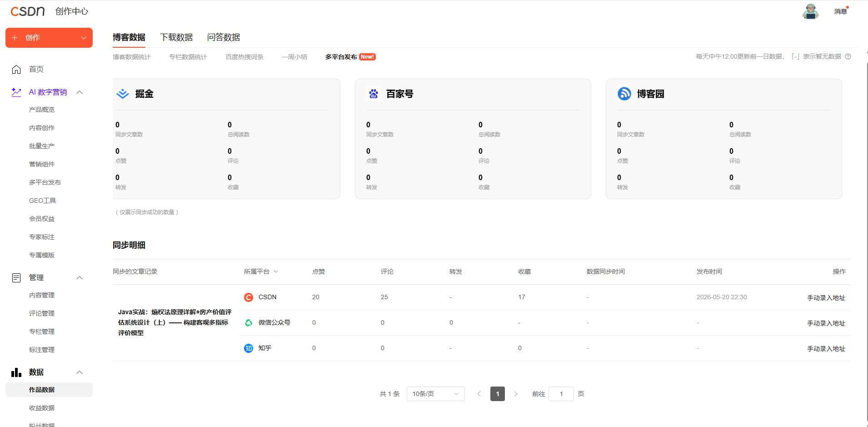
Task: Open the user avatar menu
Action: point(810,11)
